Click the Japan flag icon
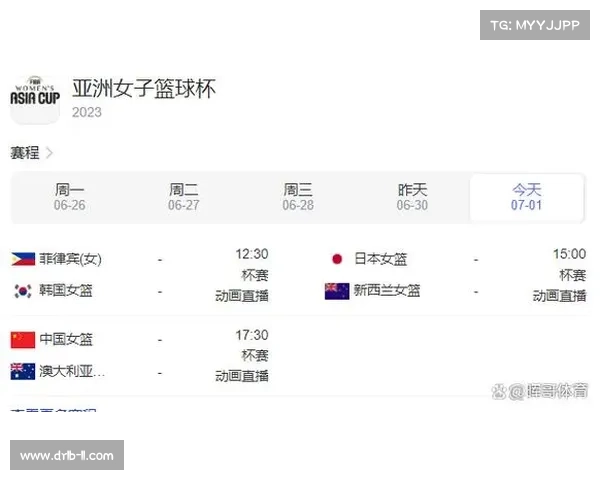600x480 pixels. pyautogui.click(x=337, y=259)
